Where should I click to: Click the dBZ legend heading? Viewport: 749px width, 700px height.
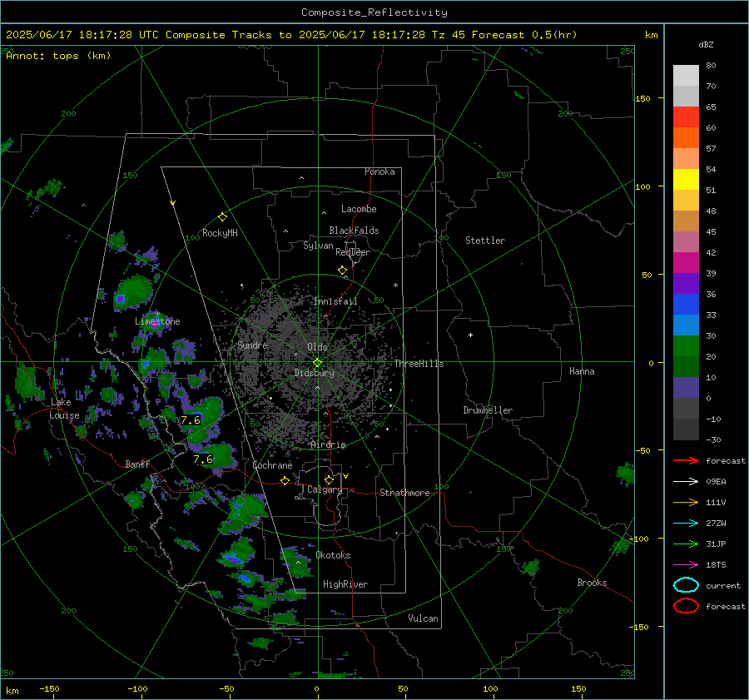[706, 45]
